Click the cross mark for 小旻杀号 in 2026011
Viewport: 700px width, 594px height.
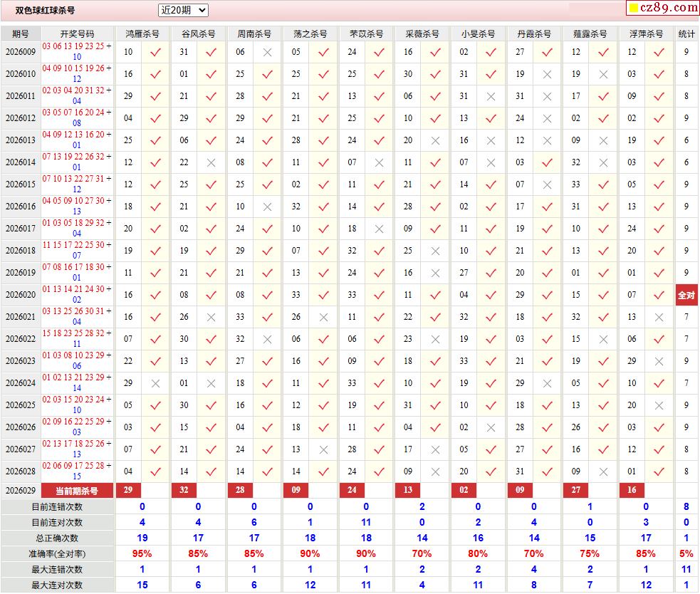coord(491,96)
